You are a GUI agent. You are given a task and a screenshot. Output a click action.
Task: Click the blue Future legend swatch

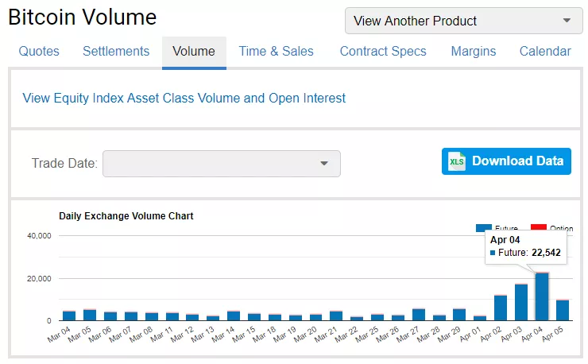click(485, 228)
